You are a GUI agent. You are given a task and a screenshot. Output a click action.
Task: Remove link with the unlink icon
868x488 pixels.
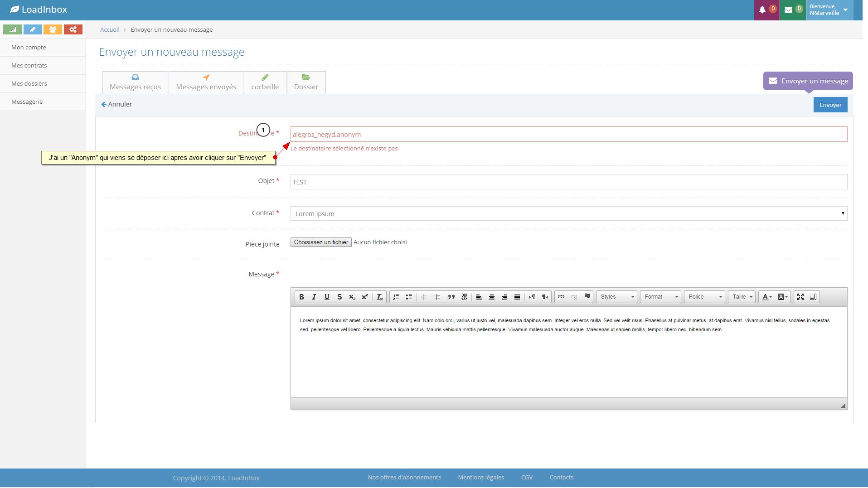pyautogui.click(x=574, y=297)
